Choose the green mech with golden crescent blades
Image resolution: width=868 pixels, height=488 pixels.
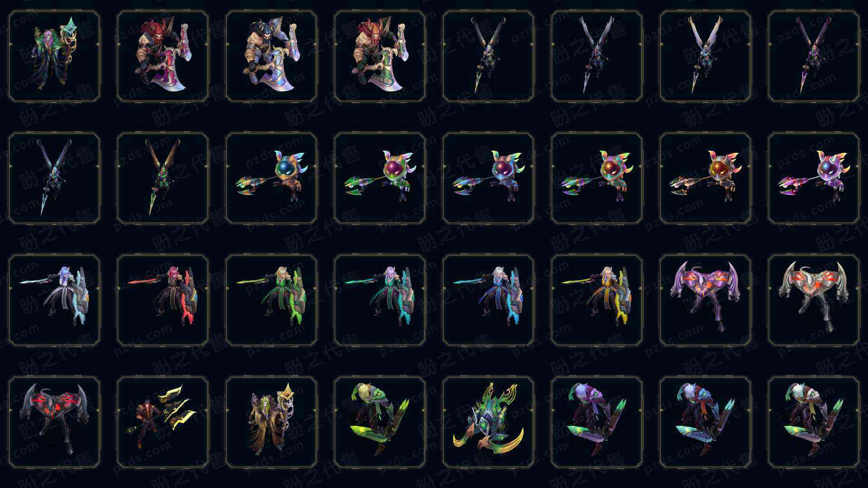[x=488, y=422]
